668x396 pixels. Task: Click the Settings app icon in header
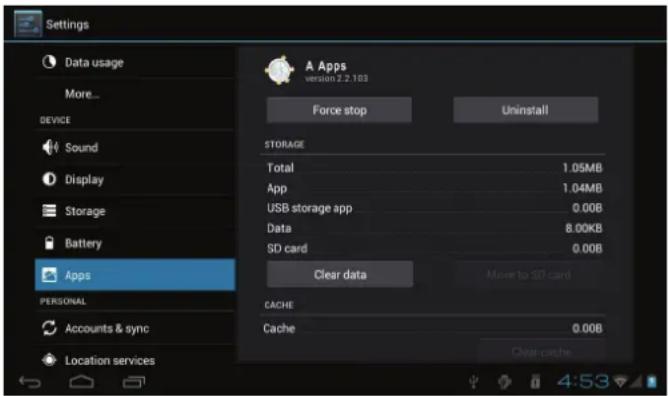click(28, 24)
